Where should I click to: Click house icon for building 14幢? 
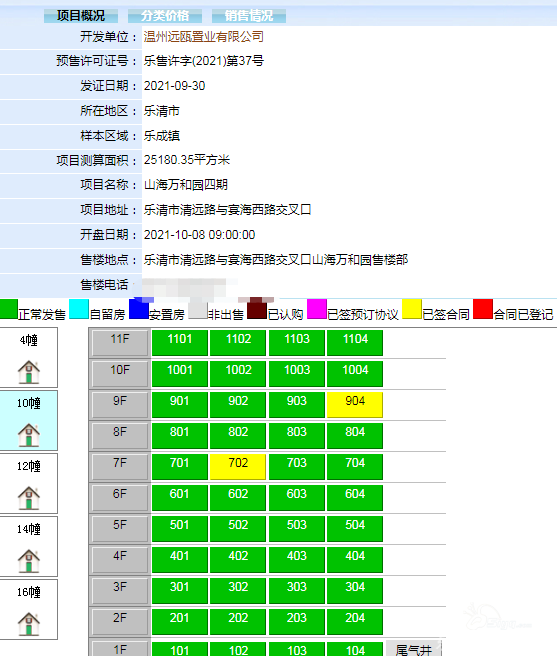[28, 561]
